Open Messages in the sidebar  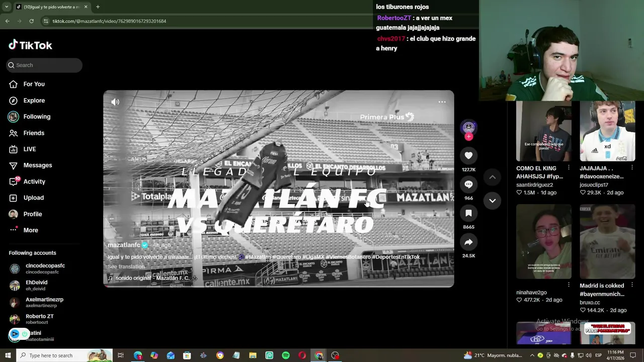coord(30,165)
